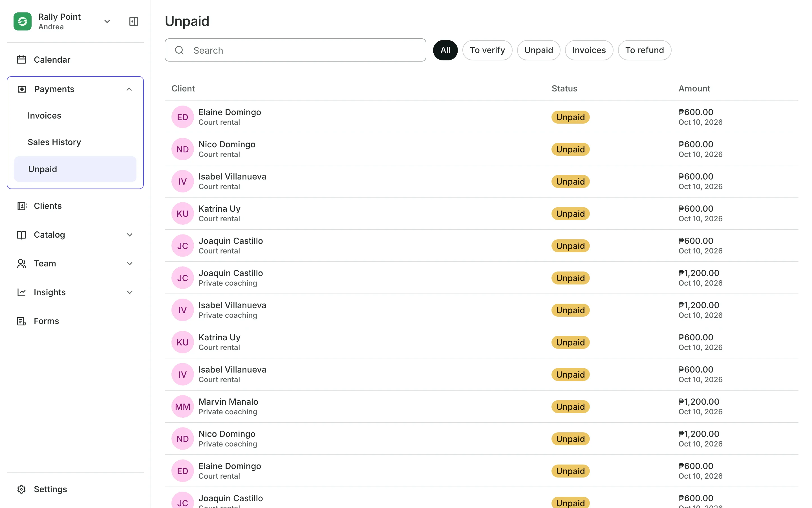
Task: Filter by Invoices chip
Action: coord(589,50)
